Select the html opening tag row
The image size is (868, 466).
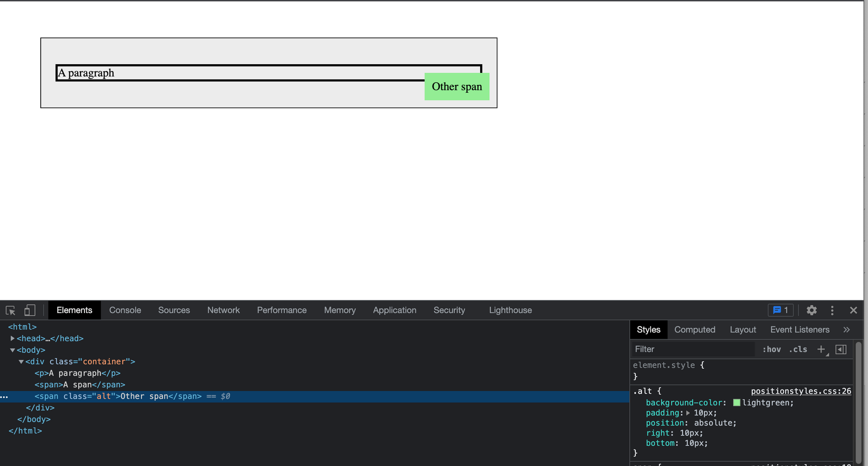(22, 327)
